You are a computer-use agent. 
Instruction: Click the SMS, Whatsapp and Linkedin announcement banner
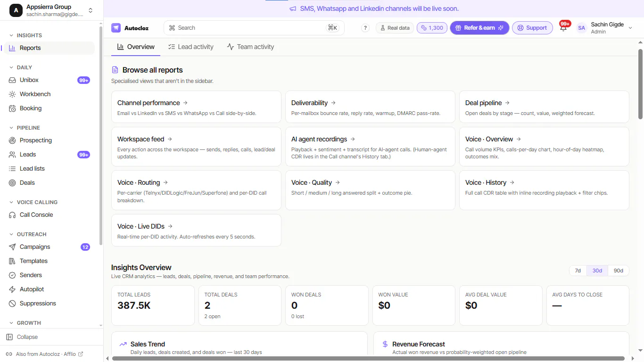[373, 8]
